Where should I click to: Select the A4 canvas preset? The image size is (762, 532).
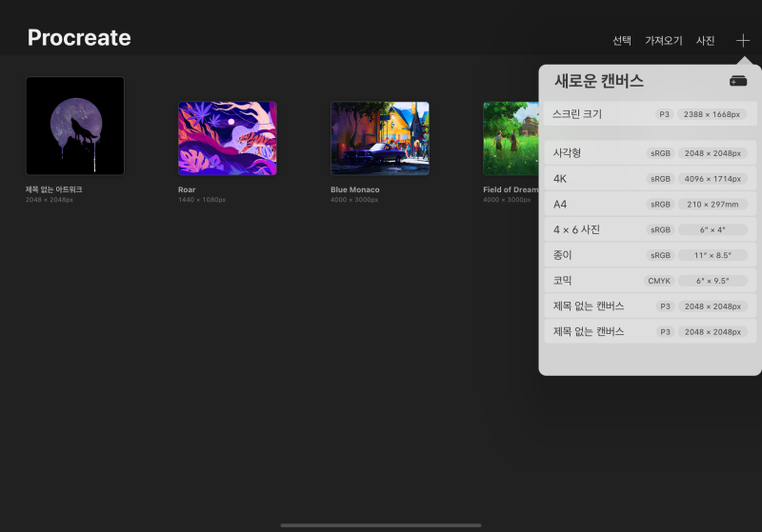[x=650, y=205]
